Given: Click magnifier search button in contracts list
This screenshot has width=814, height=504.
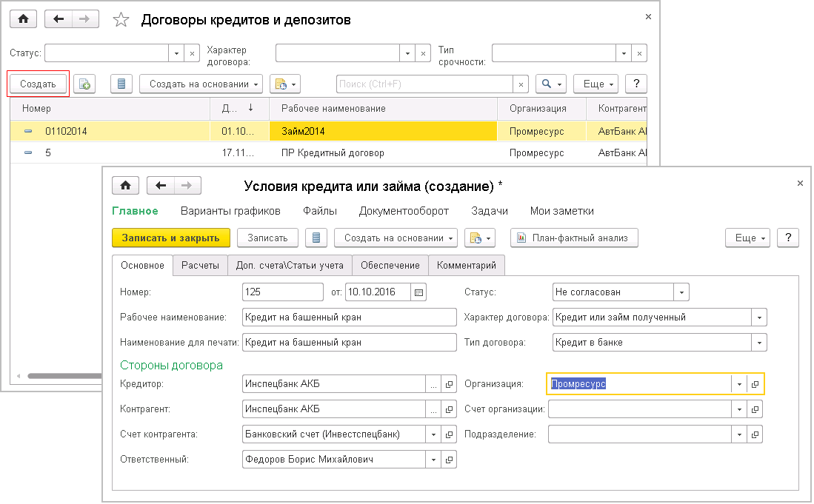Looking at the screenshot, I should [x=551, y=84].
